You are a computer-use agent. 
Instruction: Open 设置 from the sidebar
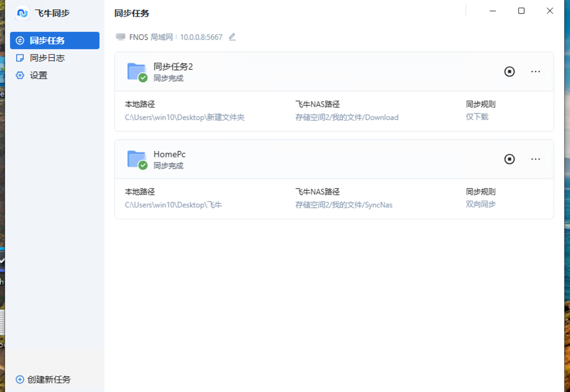38,75
